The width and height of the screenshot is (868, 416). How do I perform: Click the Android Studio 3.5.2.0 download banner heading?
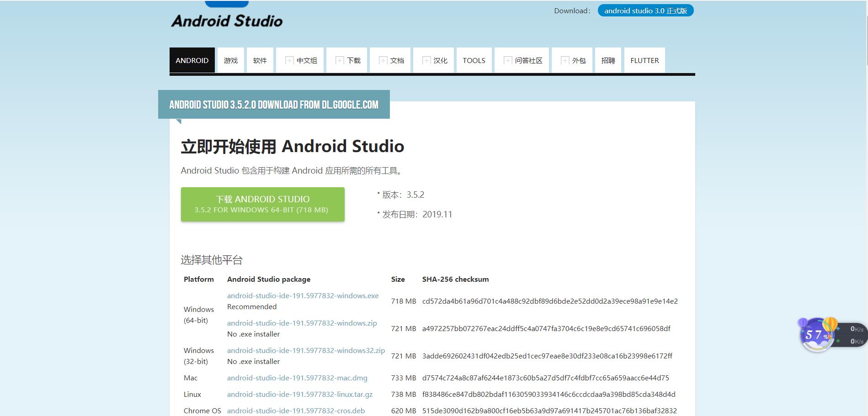(274, 105)
